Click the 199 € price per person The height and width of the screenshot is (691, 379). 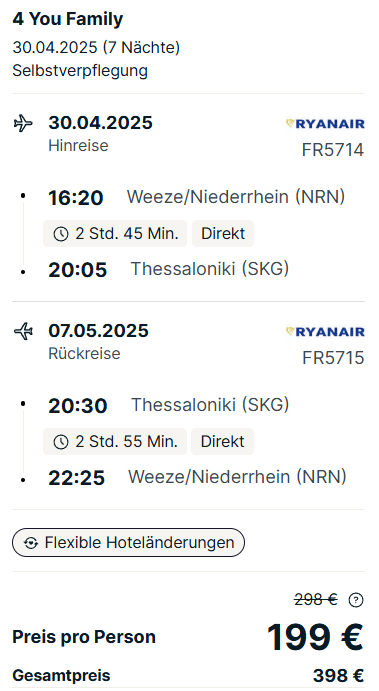[x=316, y=637]
